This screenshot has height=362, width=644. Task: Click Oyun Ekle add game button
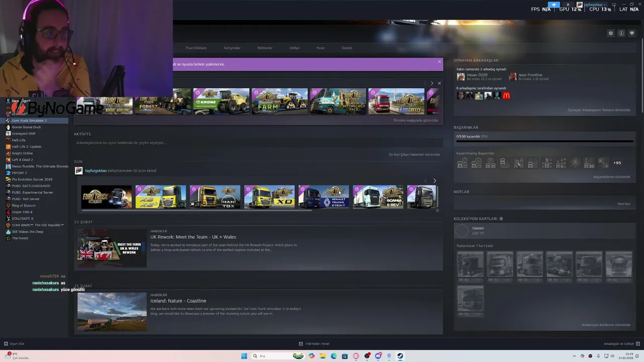[14, 344]
